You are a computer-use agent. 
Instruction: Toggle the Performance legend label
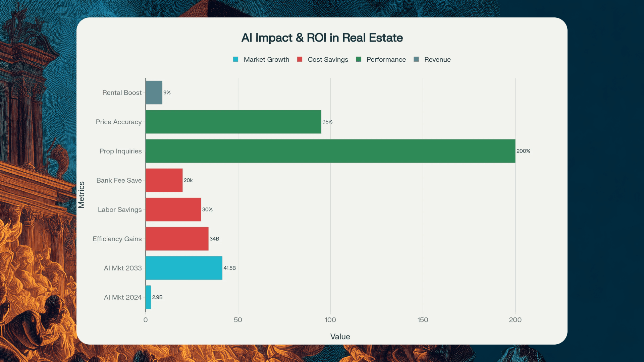tap(386, 60)
